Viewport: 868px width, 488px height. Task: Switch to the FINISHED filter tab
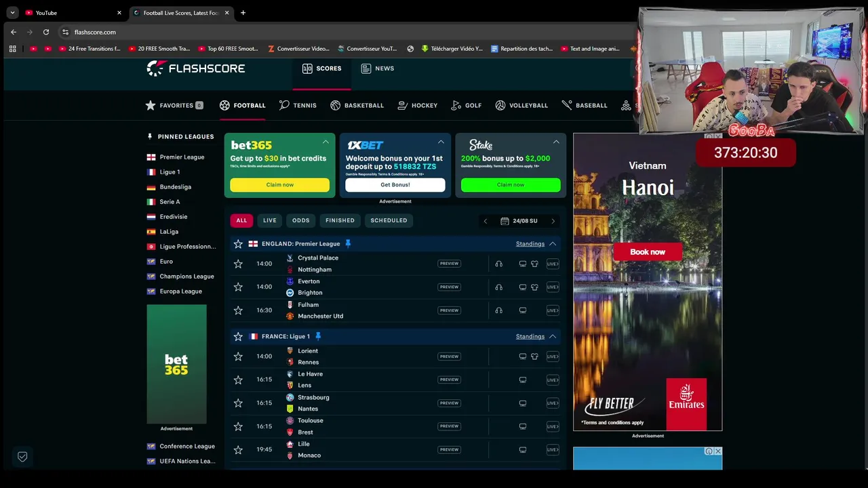[x=340, y=220]
